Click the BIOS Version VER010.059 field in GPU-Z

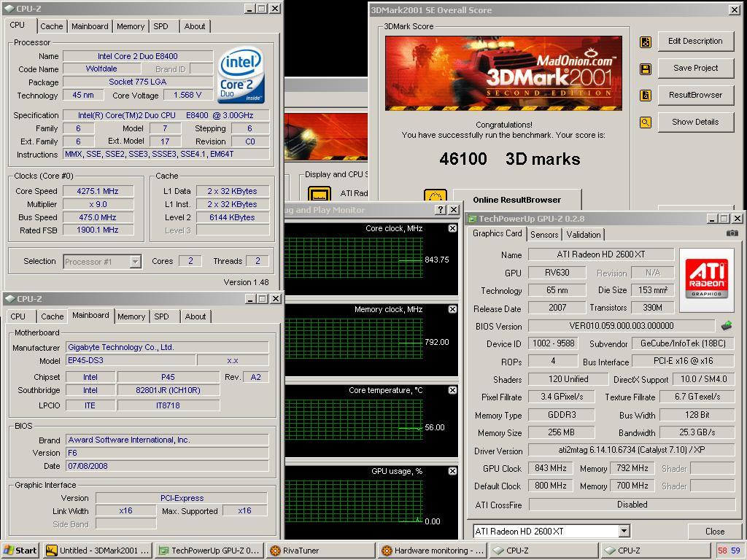[622, 326]
